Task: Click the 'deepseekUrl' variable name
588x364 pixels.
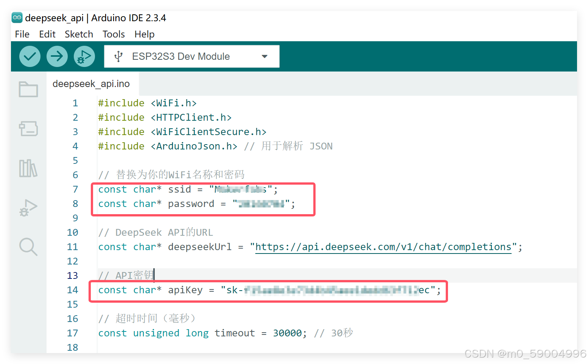Action: pyautogui.click(x=200, y=247)
